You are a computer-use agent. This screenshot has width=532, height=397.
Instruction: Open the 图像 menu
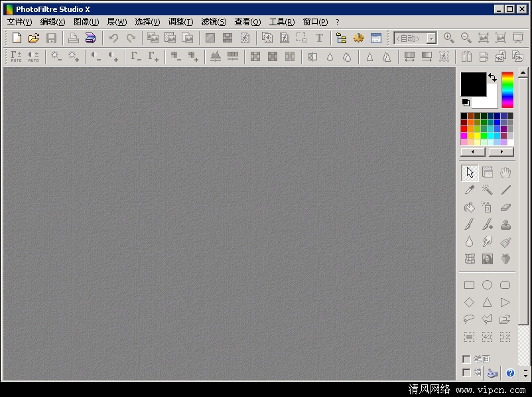[x=86, y=22]
